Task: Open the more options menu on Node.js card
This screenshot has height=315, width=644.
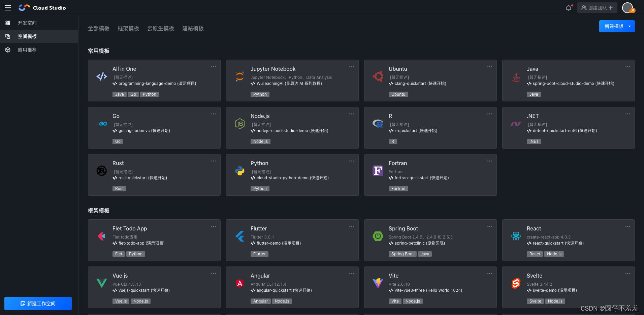Action: 352,114
